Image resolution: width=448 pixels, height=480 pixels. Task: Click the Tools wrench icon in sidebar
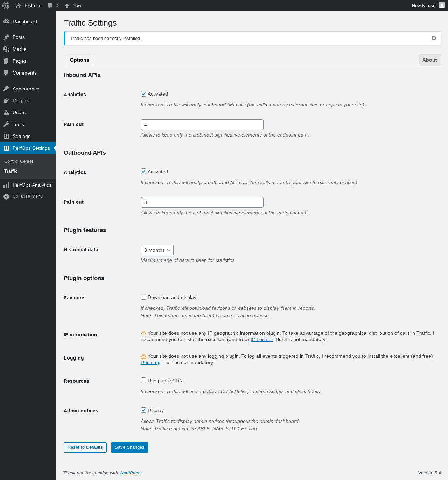pyautogui.click(x=6, y=124)
